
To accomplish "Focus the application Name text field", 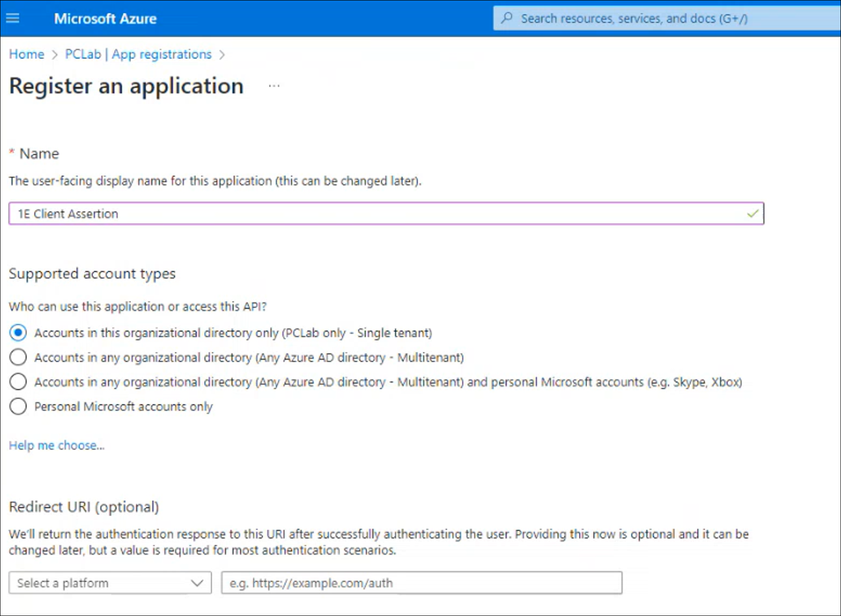I will [377, 214].
